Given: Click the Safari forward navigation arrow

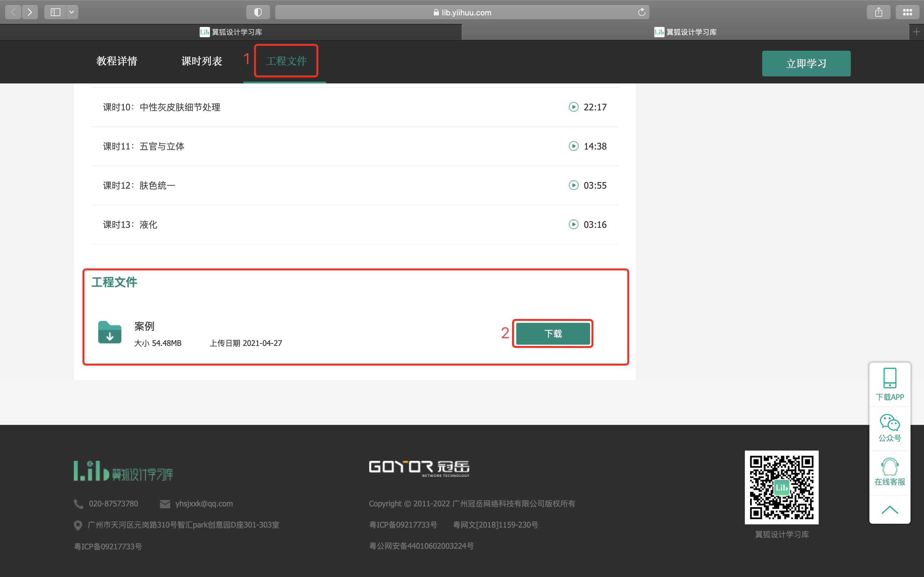Looking at the screenshot, I should (30, 12).
